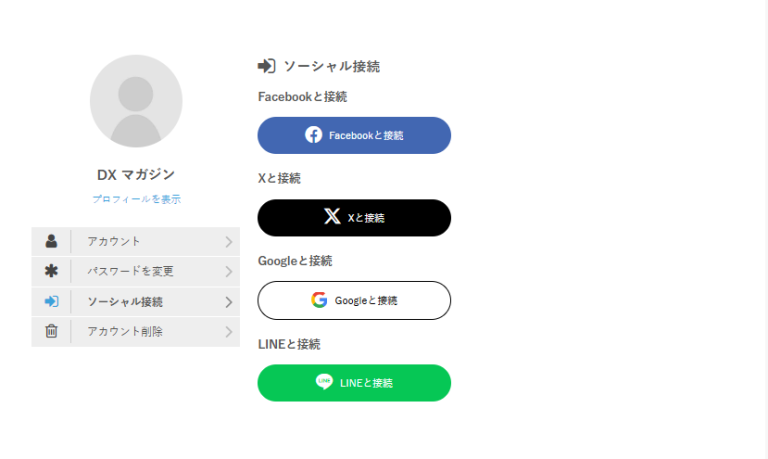This screenshot has height=459, width=768.
Task: Click the social login arrow icon in sidebar
Action: tap(51, 301)
